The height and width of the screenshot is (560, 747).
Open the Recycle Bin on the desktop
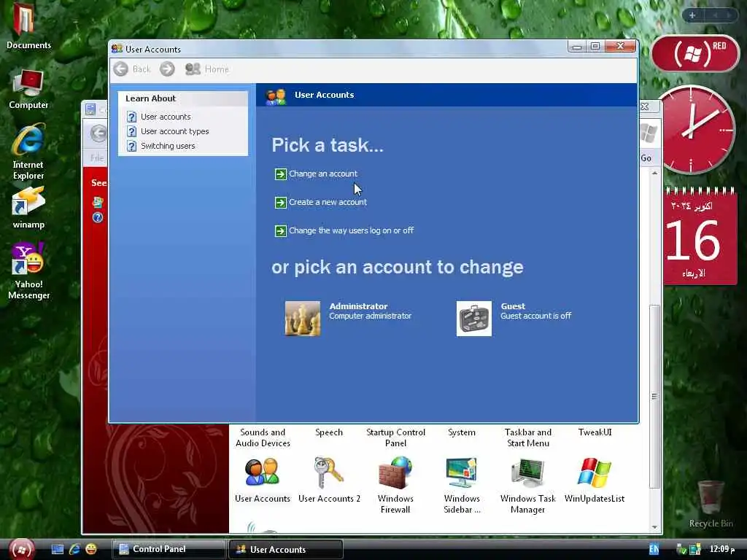(x=711, y=505)
